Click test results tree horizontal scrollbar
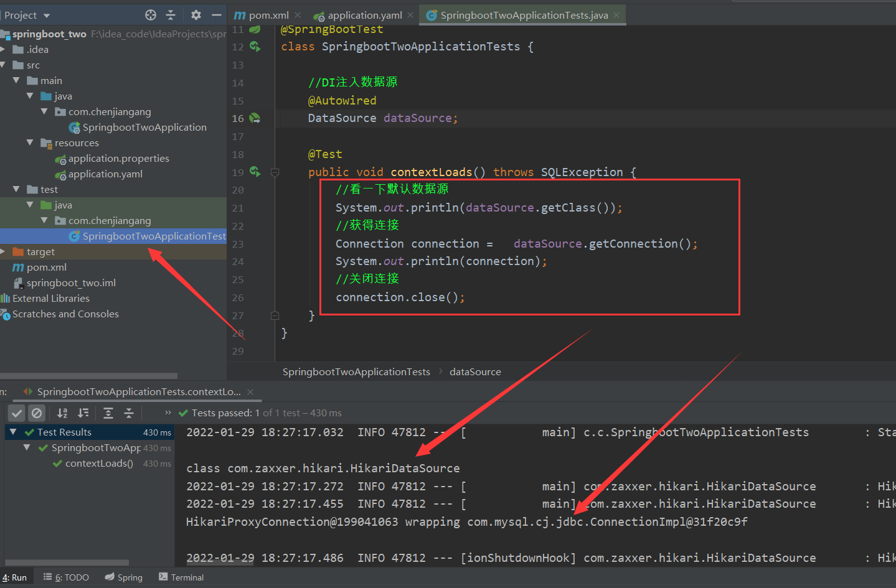This screenshot has height=588, width=896. point(67,562)
